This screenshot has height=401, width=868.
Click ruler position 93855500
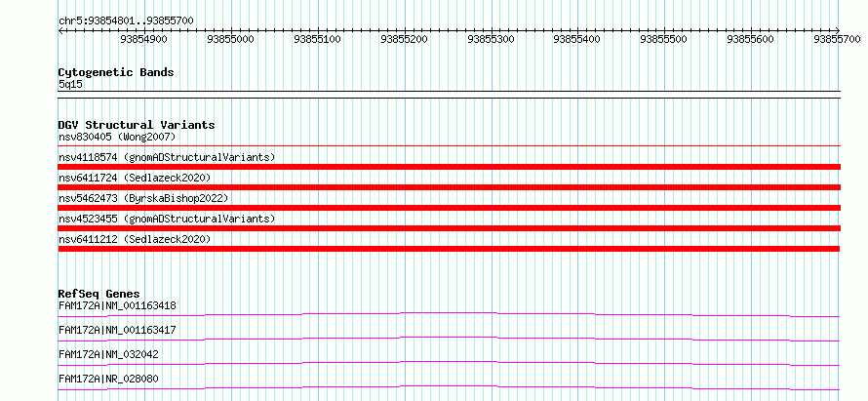tap(663, 39)
